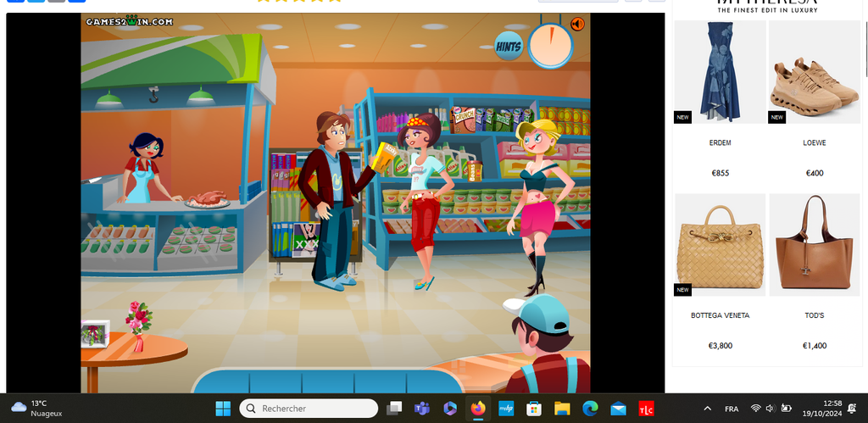Image resolution: width=868 pixels, height=423 pixels.
Task: Click the €855 price
Action: click(720, 173)
